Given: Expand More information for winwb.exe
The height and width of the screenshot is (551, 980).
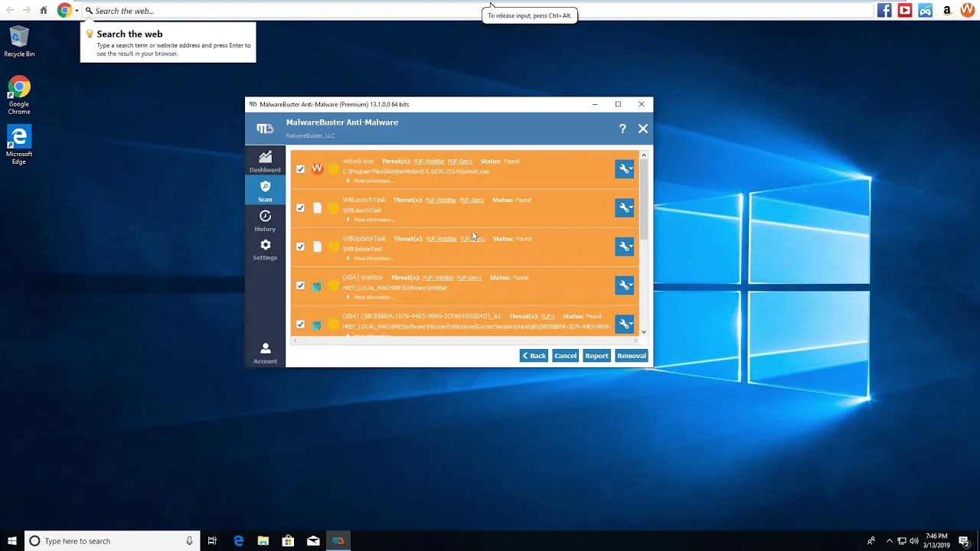Looking at the screenshot, I should 371,181.
